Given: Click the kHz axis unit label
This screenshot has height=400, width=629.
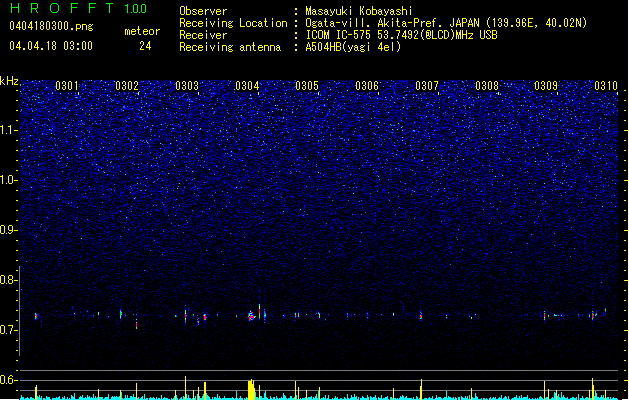Looking at the screenshot, I should (9, 81).
